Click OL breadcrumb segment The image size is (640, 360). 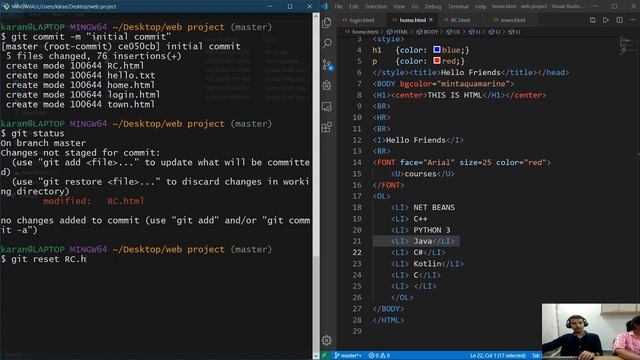pos(453,32)
